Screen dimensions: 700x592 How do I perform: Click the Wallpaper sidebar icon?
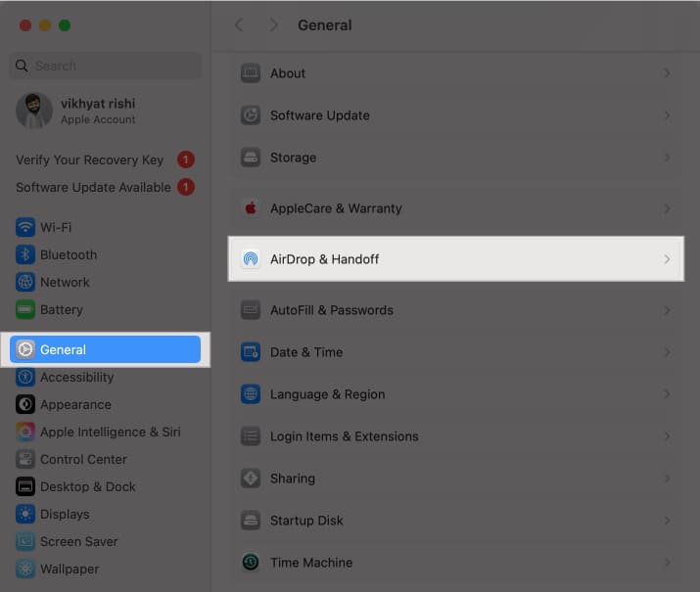[25, 569]
